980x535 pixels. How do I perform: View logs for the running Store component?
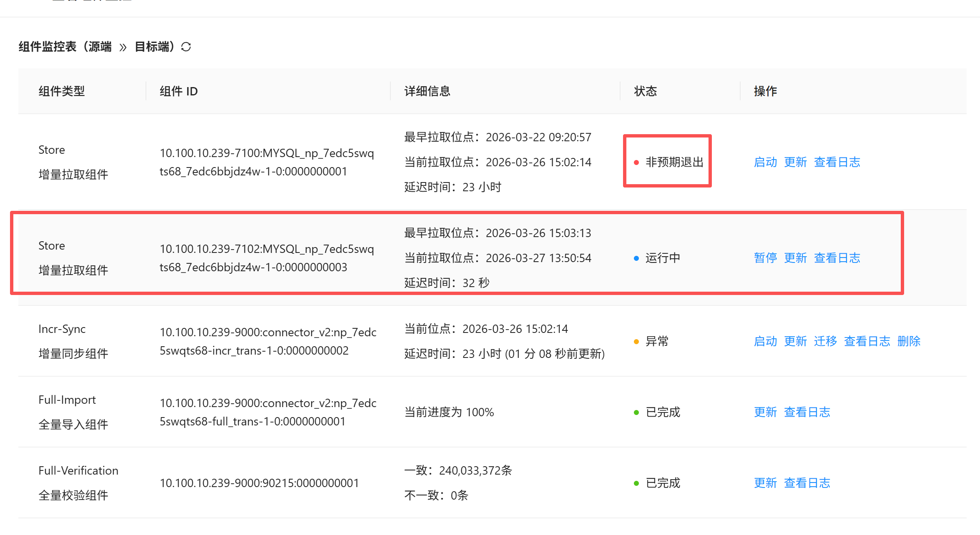(837, 258)
